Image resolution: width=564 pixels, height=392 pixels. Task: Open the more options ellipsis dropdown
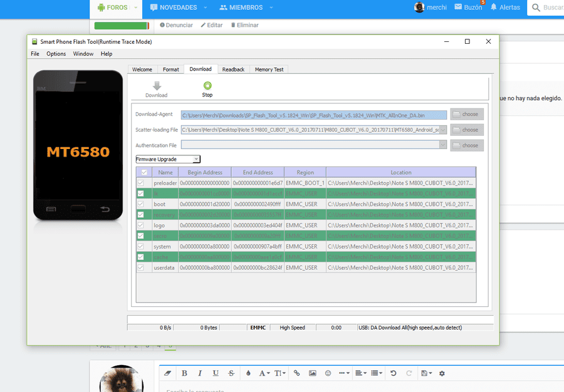pyautogui.click(x=344, y=373)
